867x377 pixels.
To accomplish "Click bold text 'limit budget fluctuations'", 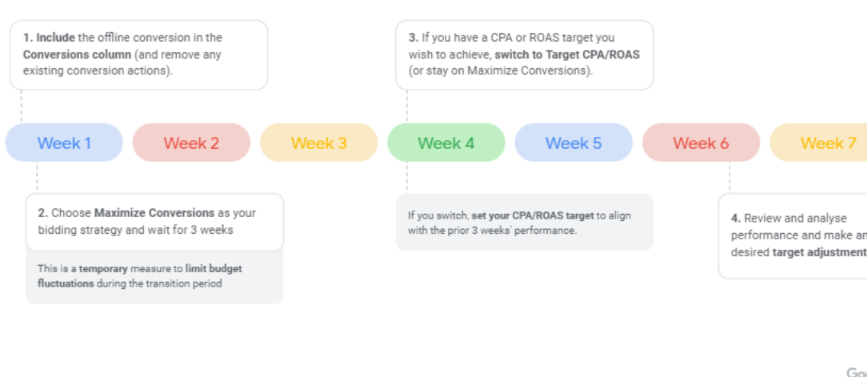I will 140,276.
